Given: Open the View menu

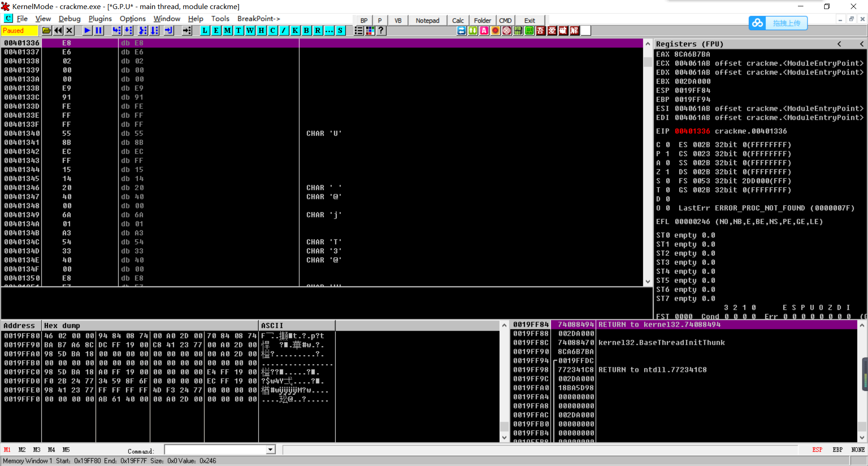Looking at the screenshot, I should (x=43, y=19).
